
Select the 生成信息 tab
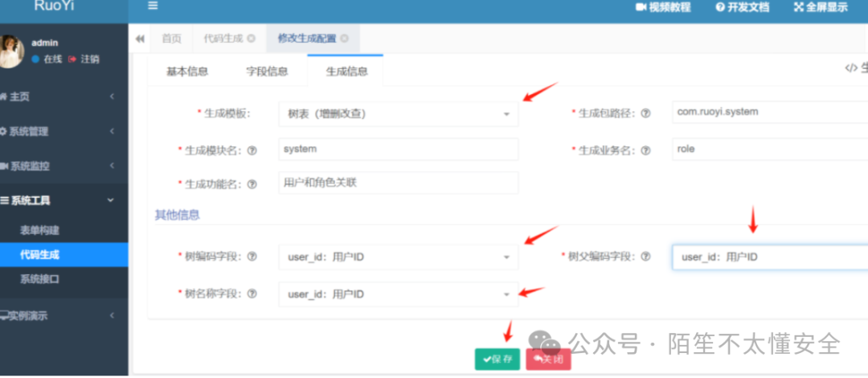[346, 71]
